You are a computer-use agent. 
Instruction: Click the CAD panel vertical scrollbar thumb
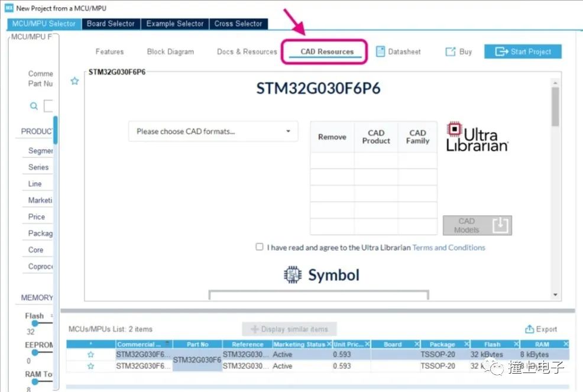tap(555, 107)
